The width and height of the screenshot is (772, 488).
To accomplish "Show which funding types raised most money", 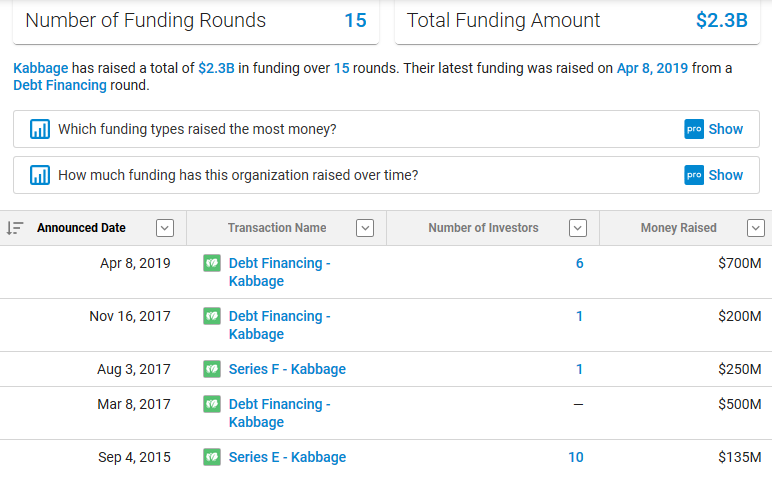I will tap(726, 129).
